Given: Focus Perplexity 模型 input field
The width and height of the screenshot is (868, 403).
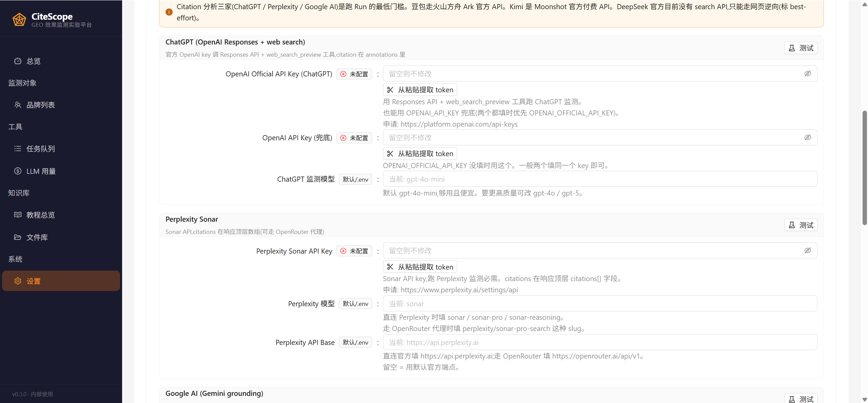Looking at the screenshot, I should point(600,304).
